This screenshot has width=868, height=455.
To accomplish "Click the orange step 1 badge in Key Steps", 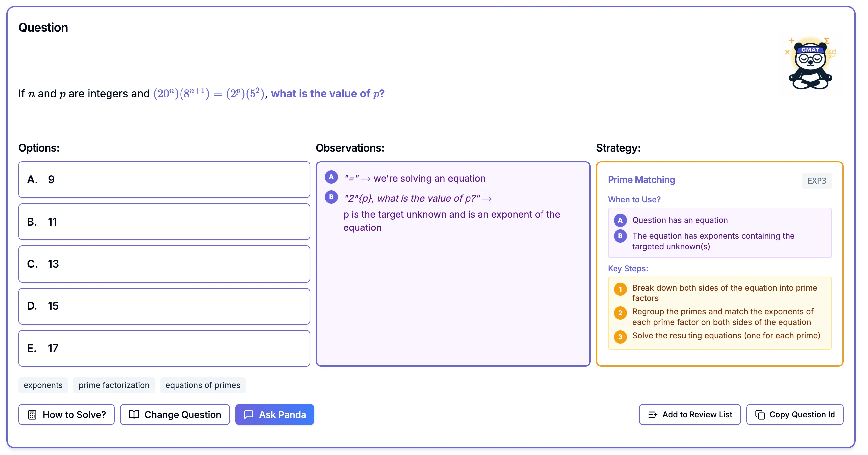I will pyautogui.click(x=620, y=289).
